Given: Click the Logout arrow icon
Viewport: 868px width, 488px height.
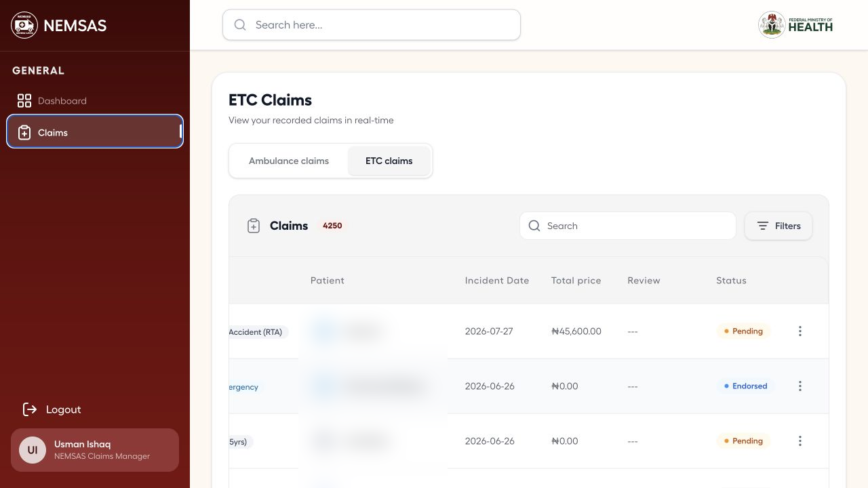Looking at the screenshot, I should [30, 409].
